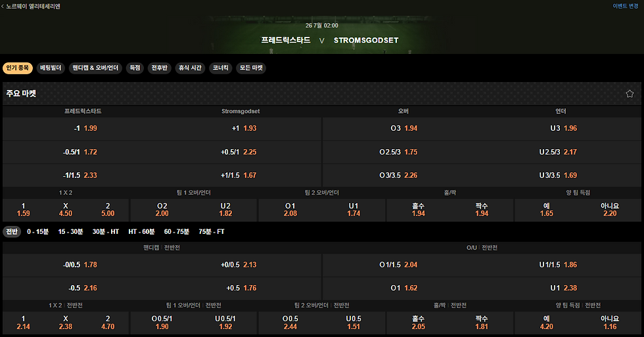Pick the 60 - 75분 period filter
This screenshot has height=337, width=644.
177,231
